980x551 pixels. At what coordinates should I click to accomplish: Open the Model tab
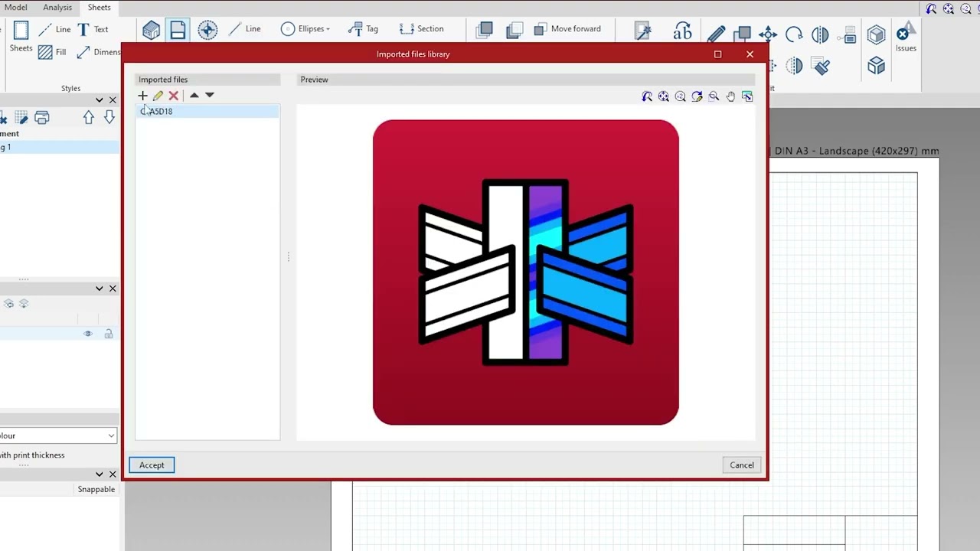(x=15, y=8)
